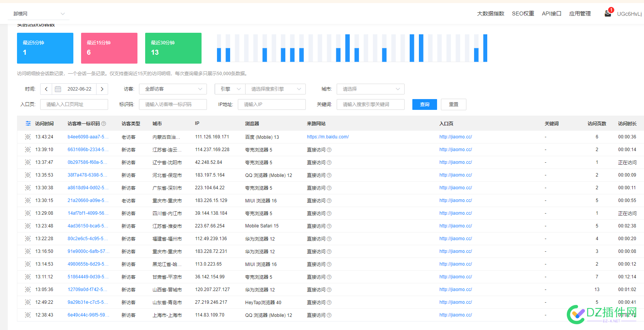644x330 pixels.
Task: Open 应用管理 menu
Action: (x=580, y=13)
